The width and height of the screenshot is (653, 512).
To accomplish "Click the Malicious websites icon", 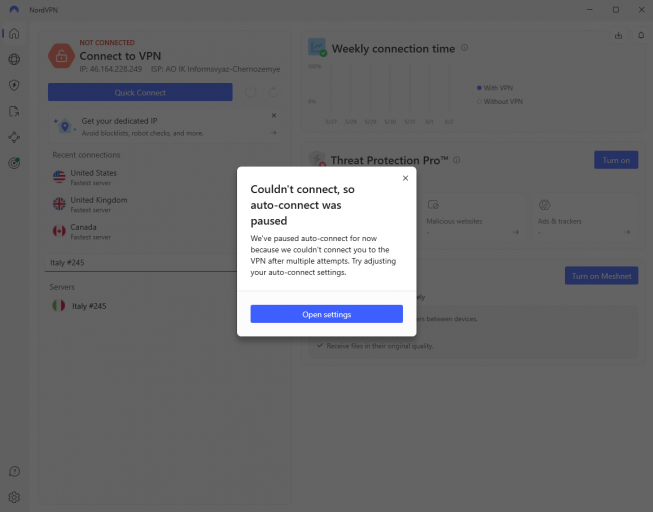I will click(x=433, y=205).
